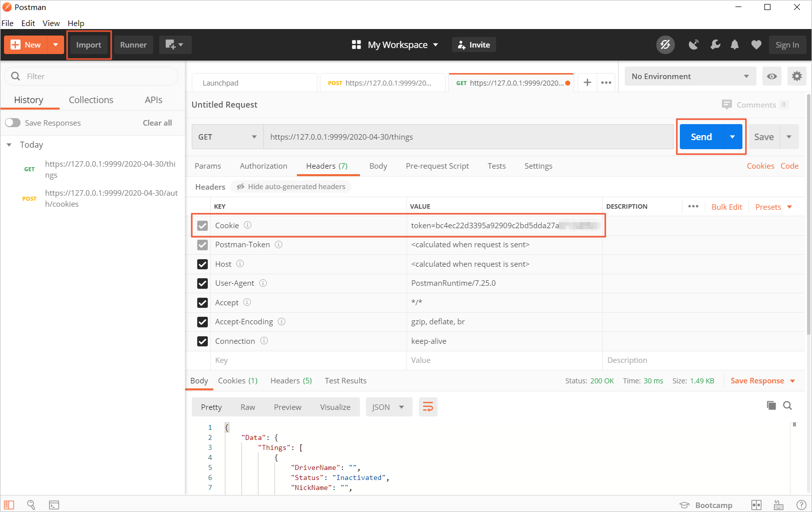
Task: Click the sync offline icon in header
Action: 665,45
